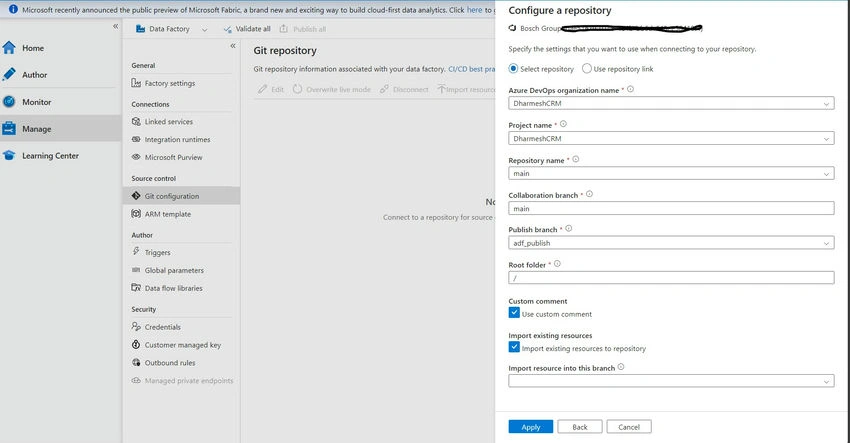Image resolution: width=850 pixels, height=443 pixels.
Task: Expand the Azure DevOps organization name dropdown
Action: 671,103
